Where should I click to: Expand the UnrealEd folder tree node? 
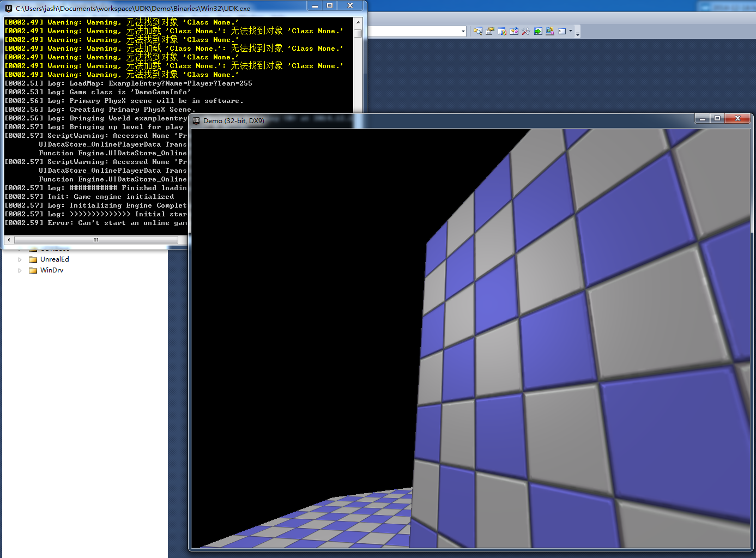[20, 259]
